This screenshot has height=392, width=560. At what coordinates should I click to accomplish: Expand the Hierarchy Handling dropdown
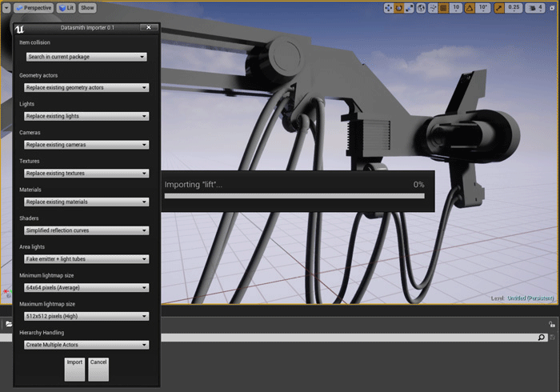tap(86, 345)
